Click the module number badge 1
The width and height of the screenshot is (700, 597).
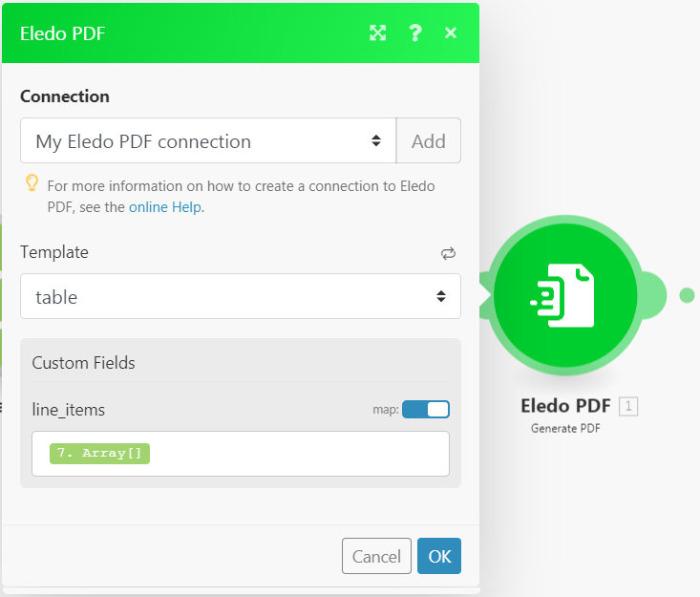[627, 406]
